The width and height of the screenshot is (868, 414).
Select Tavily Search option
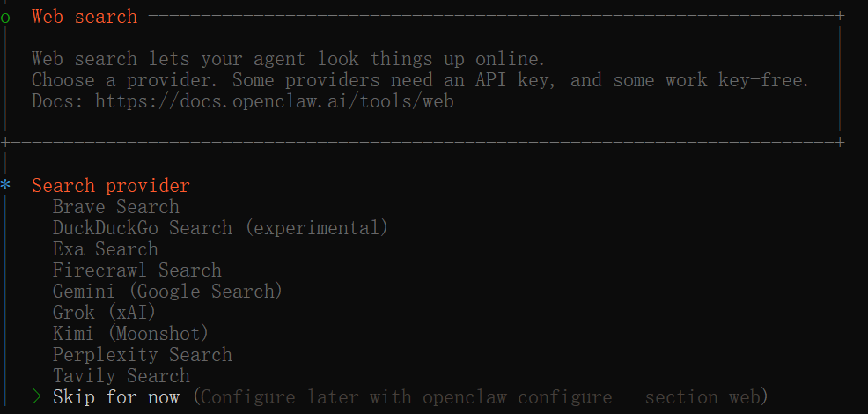pos(121,376)
